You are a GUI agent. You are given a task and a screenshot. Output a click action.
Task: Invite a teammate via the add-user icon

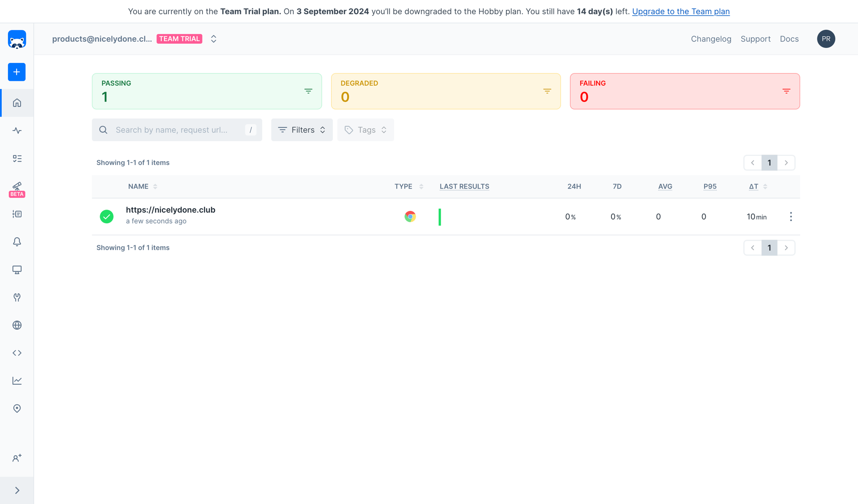[x=17, y=458]
